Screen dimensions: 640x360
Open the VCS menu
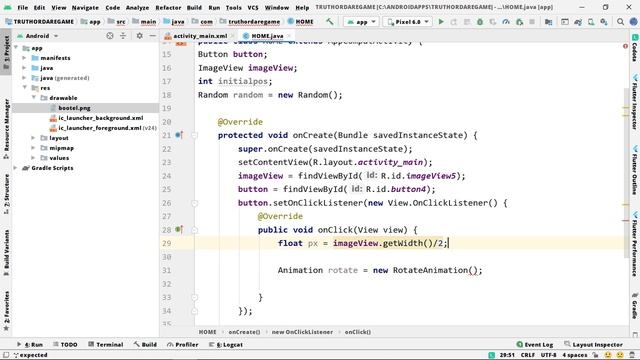tap(253, 7)
